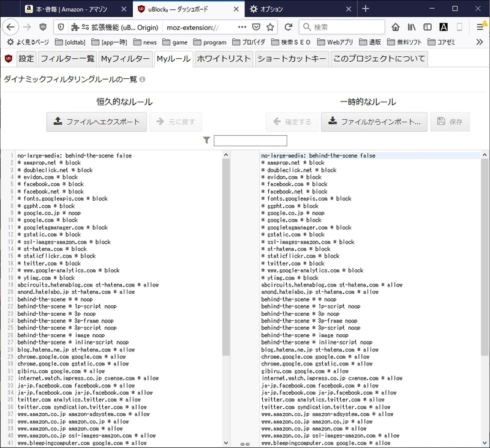Click the info icon beside rules heading

tap(142, 80)
